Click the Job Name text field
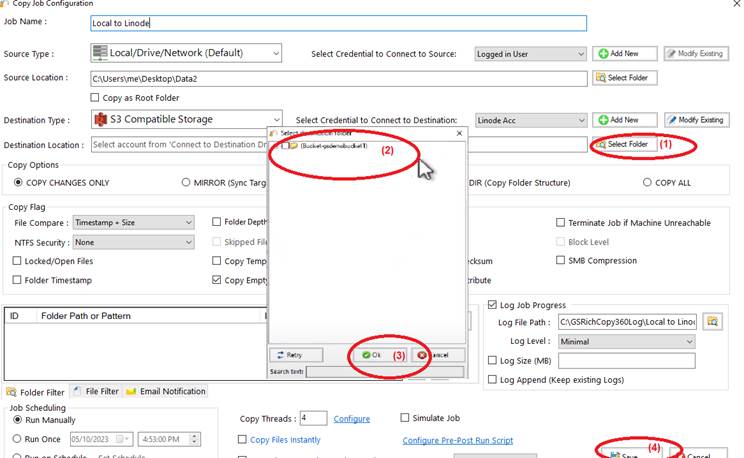Image resolution: width=744 pixels, height=458 pixels. click(x=338, y=23)
